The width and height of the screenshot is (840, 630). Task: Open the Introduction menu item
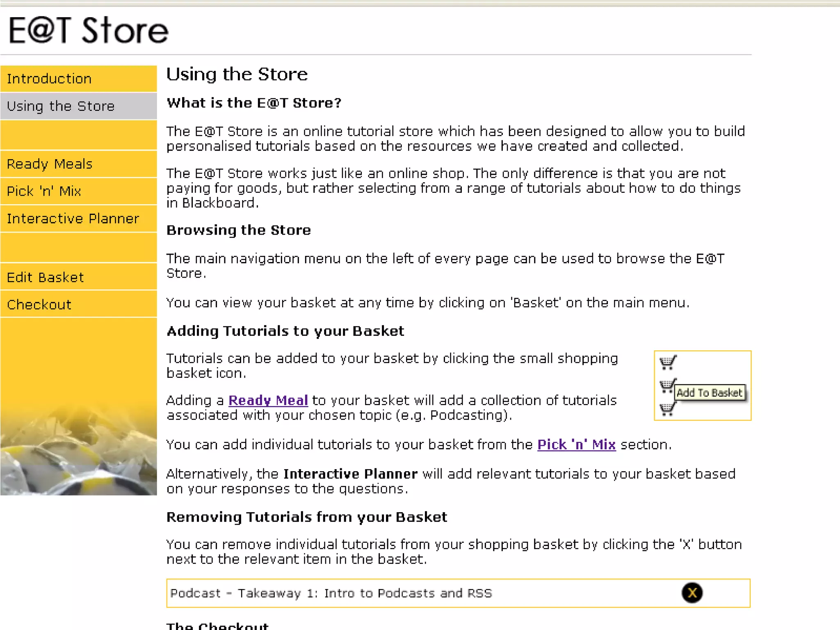(49, 79)
